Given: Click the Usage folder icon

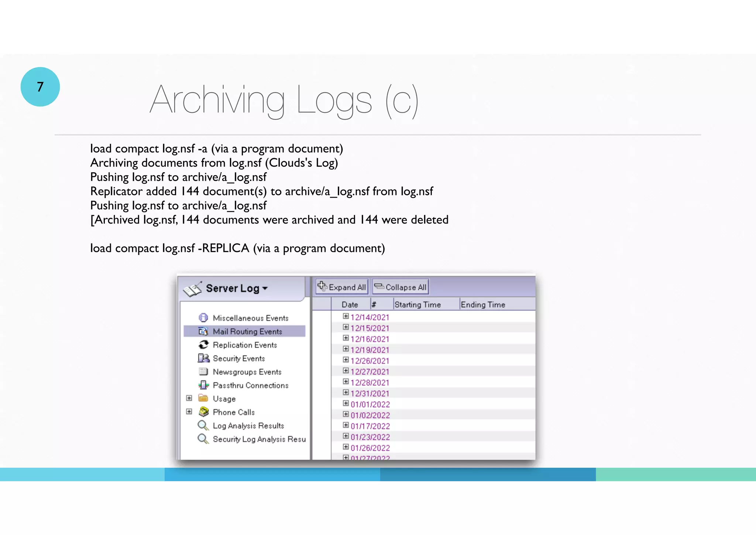Looking at the screenshot, I should 203,398.
